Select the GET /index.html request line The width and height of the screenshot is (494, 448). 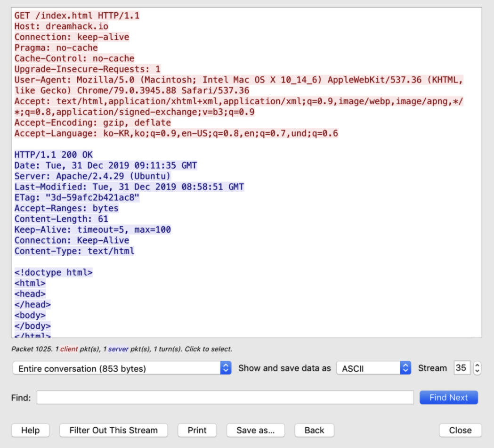pyautogui.click(x=77, y=16)
